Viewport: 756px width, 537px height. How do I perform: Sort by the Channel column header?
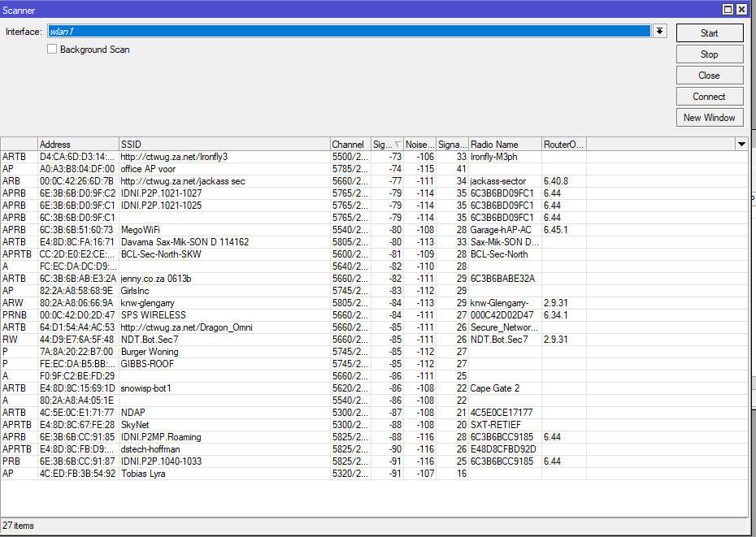pos(350,144)
